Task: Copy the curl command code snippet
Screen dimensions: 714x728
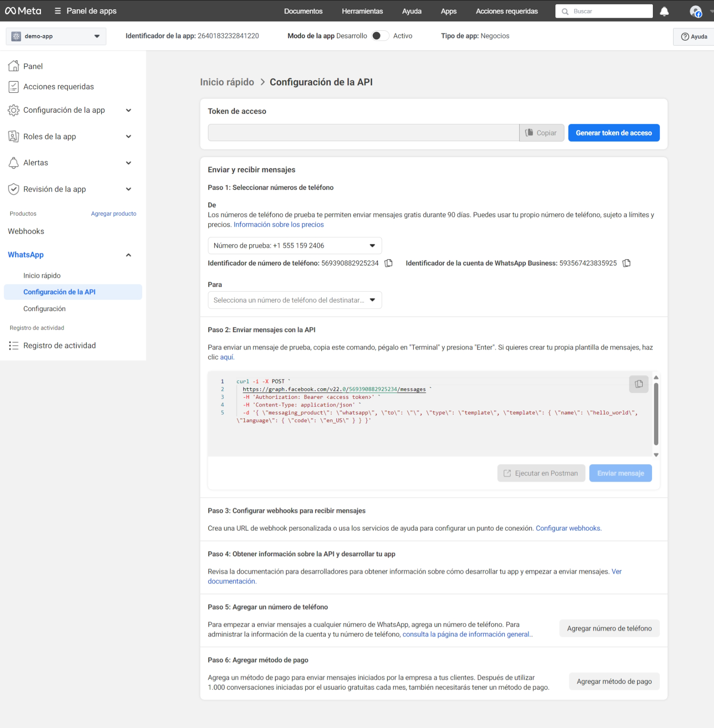Action: [639, 384]
